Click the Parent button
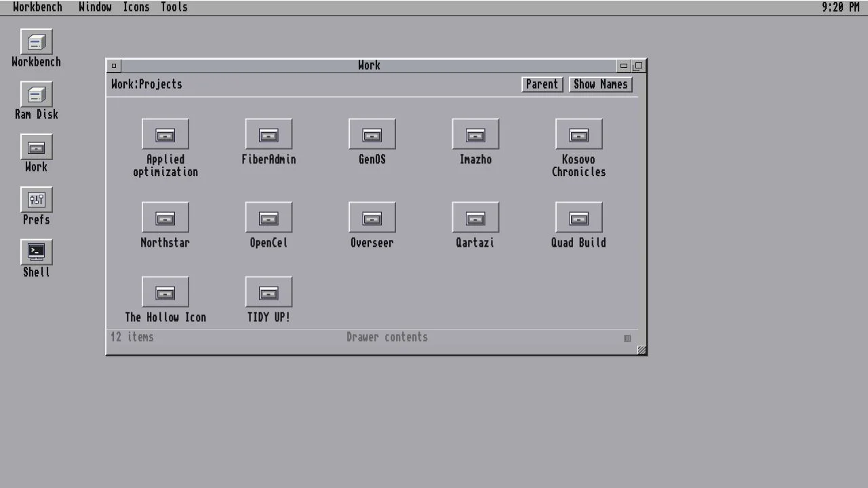The height and width of the screenshot is (488, 868). [x=542, y=84]
